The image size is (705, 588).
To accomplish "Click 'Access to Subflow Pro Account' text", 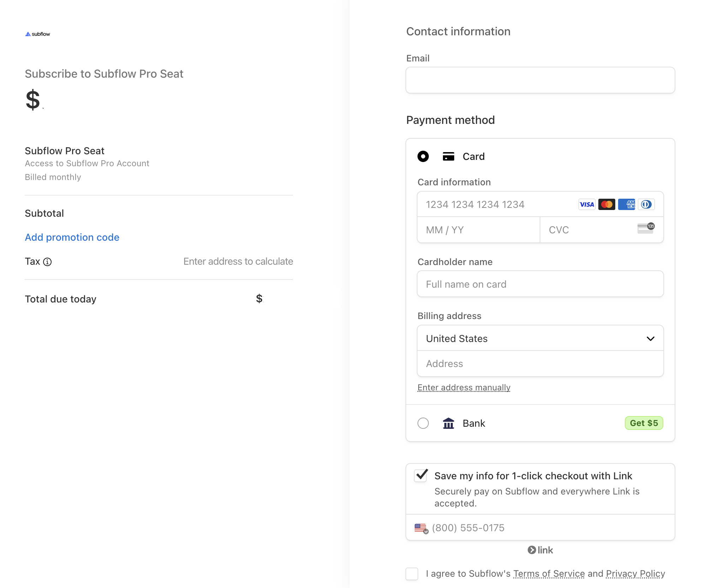I will click(x=87, y=163).
